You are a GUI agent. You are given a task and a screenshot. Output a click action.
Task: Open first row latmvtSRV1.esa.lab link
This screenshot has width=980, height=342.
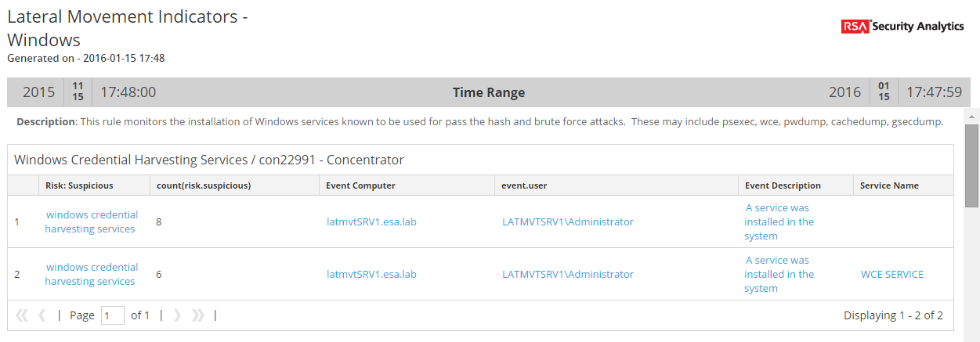pyautogui.click(x=371, y=222)
